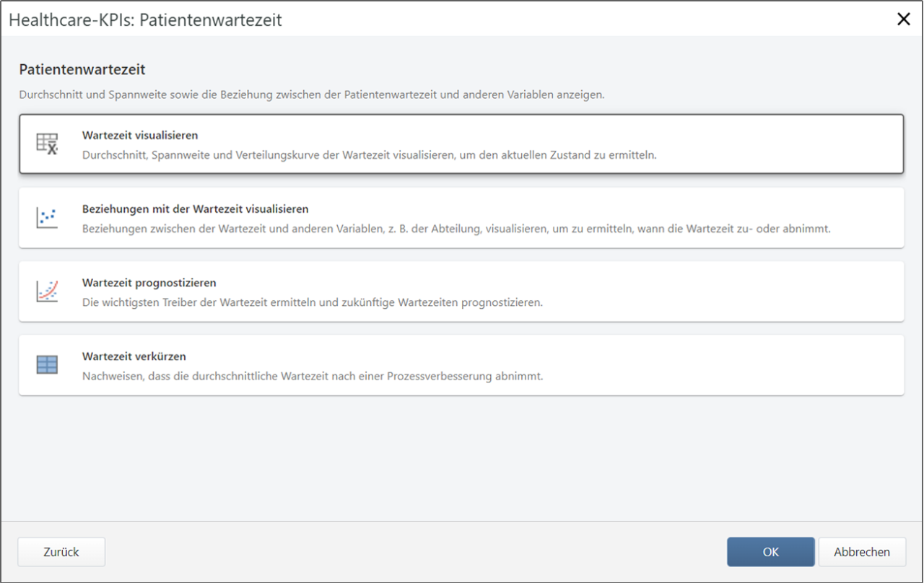Screen dimensions: 924x583
Task: Select the Wartezeit prognostizieren trend-curve icon
Action: [x=46, y=290]
